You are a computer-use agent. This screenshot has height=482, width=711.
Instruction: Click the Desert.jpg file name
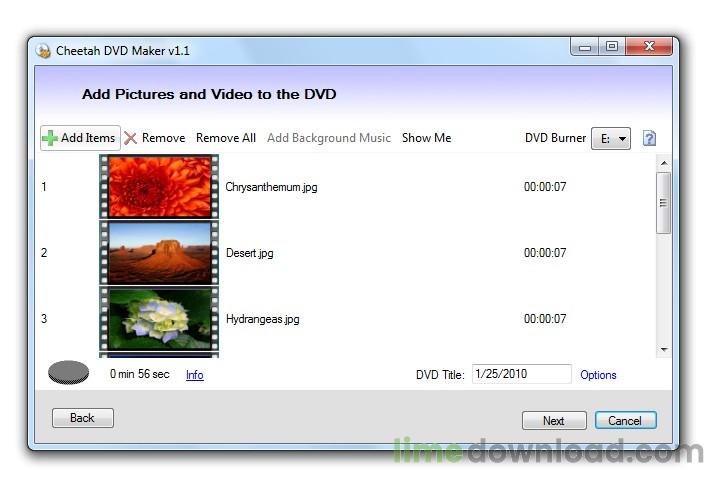249,253
